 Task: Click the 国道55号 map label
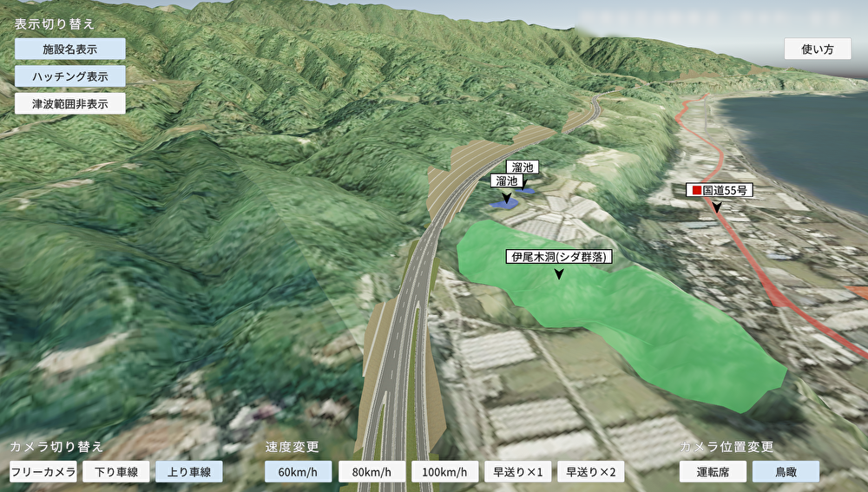pos(720,190)
